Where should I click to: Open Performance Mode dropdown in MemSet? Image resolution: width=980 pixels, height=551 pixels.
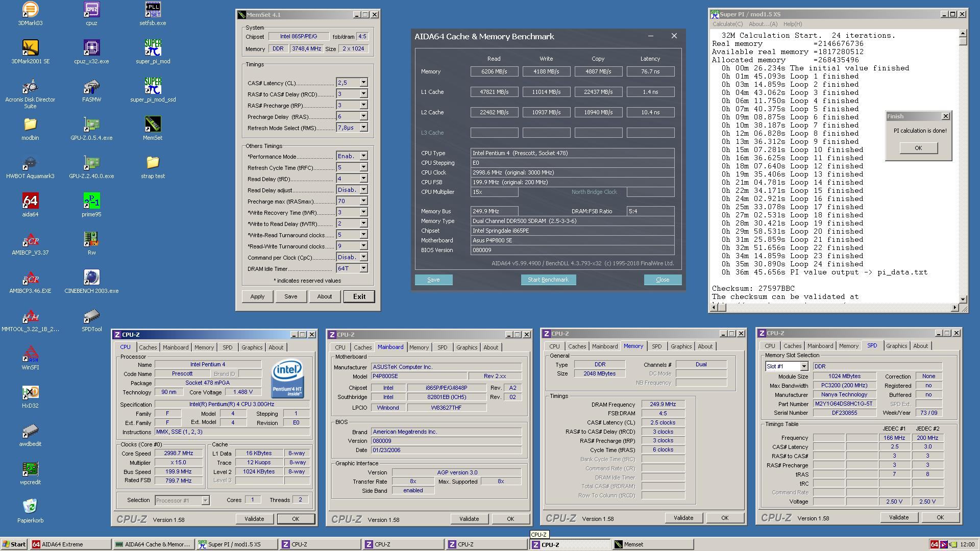coord(363,156)
